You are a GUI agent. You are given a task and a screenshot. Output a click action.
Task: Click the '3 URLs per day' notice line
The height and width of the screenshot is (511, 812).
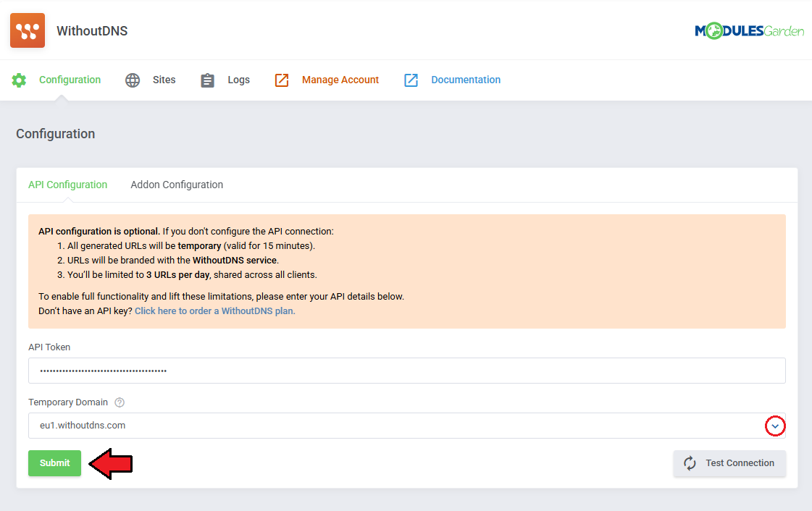[x=187, y=274]
